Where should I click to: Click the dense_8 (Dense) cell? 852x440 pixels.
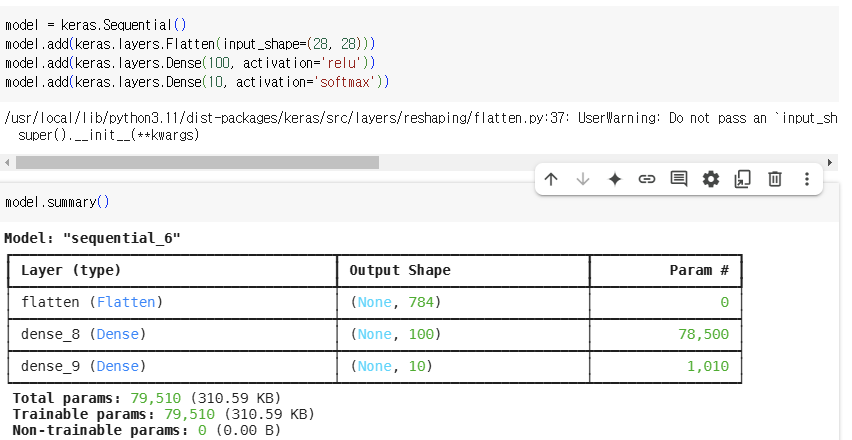point(84,334)
